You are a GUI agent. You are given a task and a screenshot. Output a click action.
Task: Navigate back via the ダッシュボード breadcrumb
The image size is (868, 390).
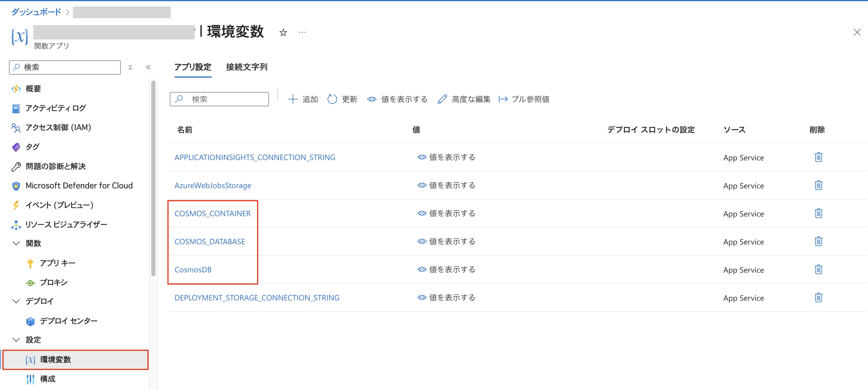pyautogui.click(x=35, y=12)
